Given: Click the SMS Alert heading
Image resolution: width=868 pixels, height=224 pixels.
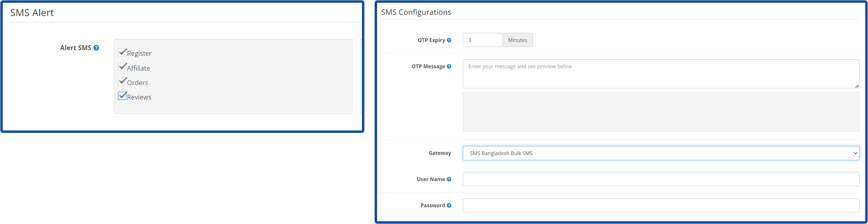Looking at the screenshot, I should tap(32, 12).
